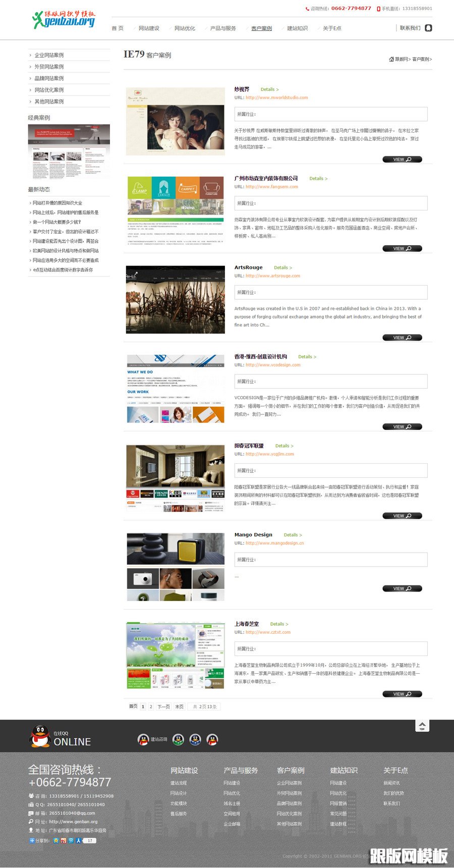The image size is (454, 868).
Task: Go to page 2 in the pagination
Action: coord(151,707)
